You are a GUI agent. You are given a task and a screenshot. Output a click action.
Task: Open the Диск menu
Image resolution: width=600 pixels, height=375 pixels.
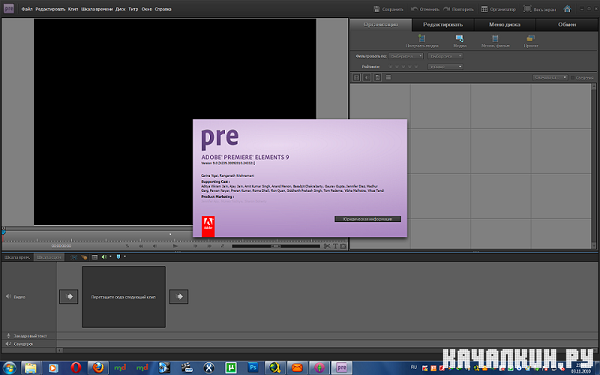coord(121,9)
